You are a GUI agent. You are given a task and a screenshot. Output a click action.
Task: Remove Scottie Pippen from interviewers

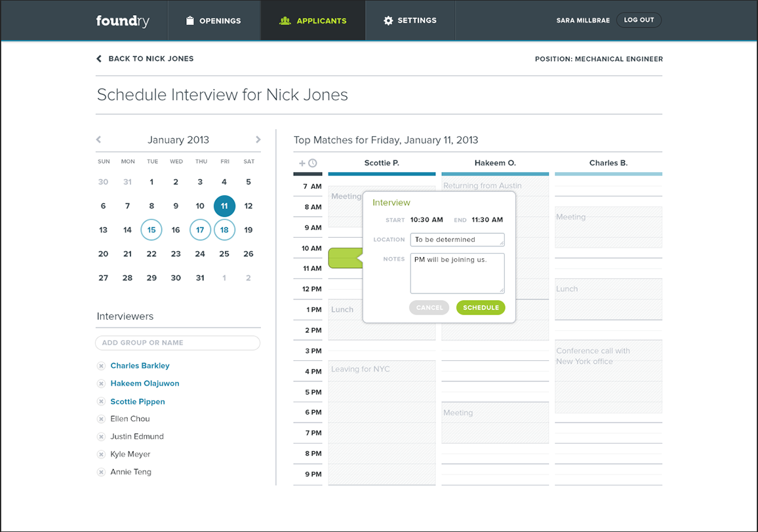(101, 402)
